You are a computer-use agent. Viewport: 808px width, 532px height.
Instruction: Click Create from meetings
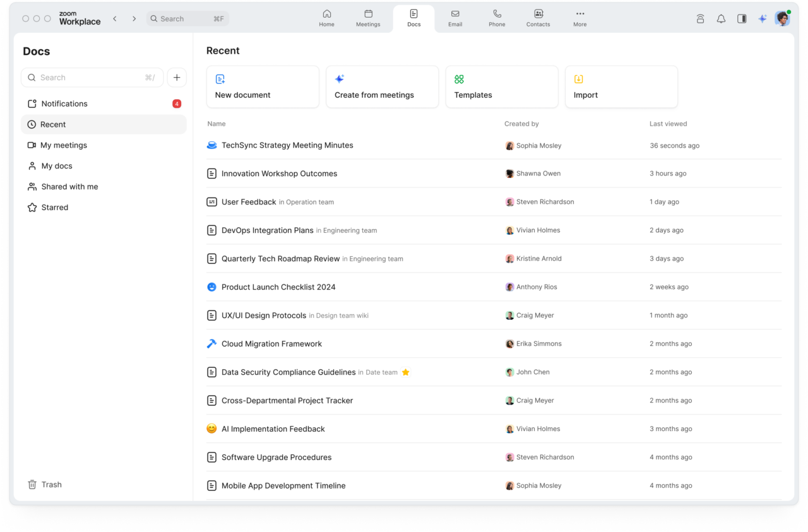coord(382,86)
